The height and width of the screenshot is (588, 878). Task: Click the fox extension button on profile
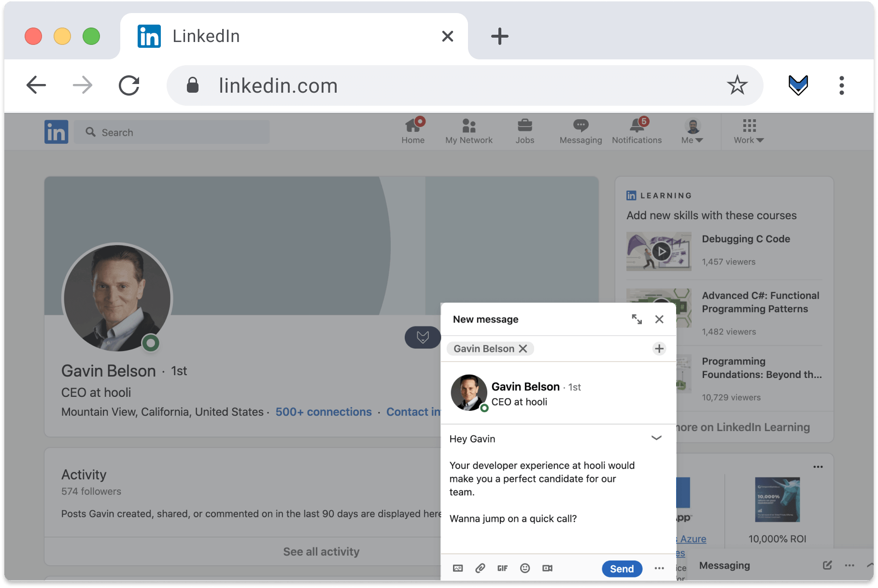423,337
